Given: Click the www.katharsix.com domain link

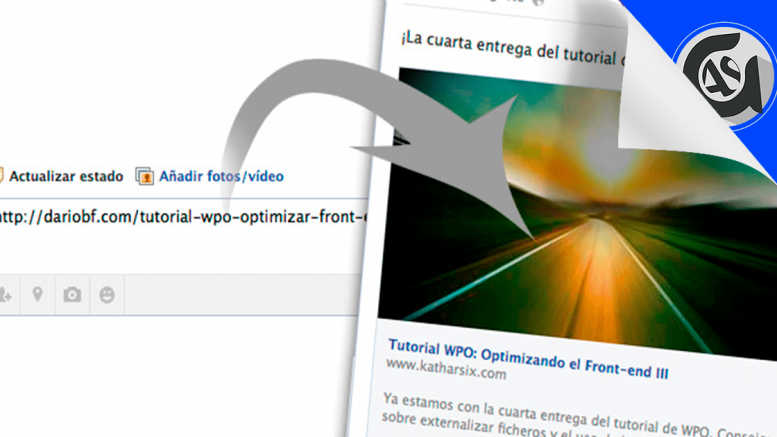Looking at the screenshot, I should pos(447,373).
